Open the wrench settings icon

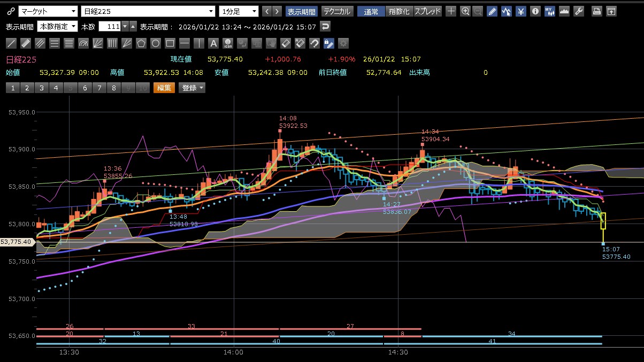578,11
